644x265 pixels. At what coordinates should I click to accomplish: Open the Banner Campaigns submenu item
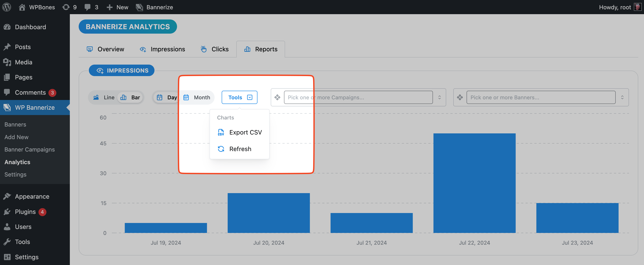[29, 149]
